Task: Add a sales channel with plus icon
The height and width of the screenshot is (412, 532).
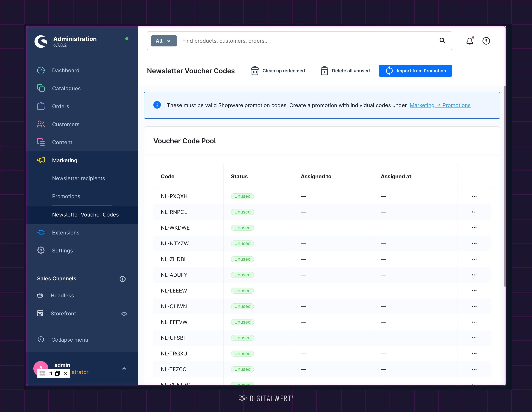Action: [x=123, y=279]
